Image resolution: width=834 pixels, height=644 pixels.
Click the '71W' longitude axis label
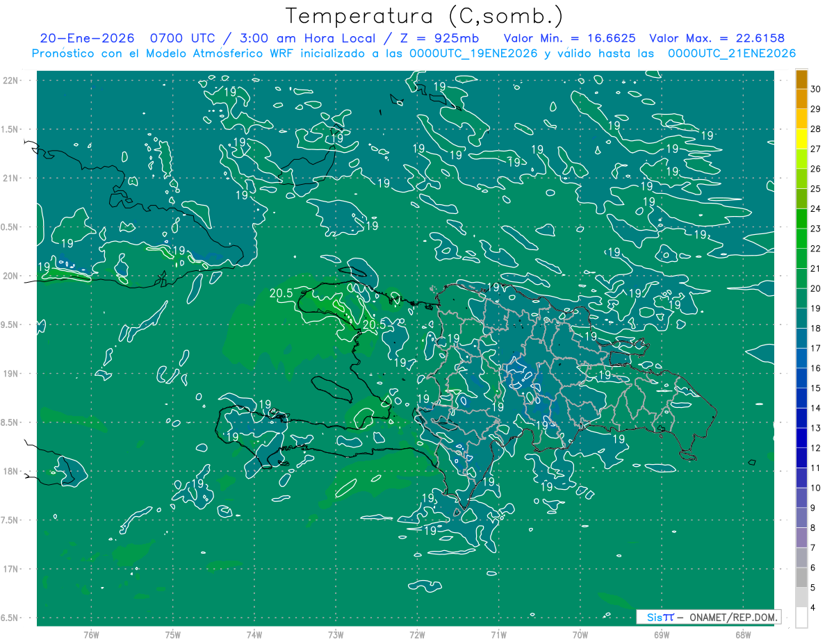point(498,635)
